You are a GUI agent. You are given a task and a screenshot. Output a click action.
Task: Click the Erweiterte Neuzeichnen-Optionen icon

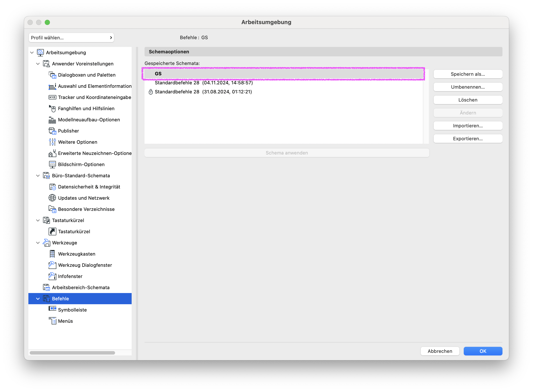[52, 153]
